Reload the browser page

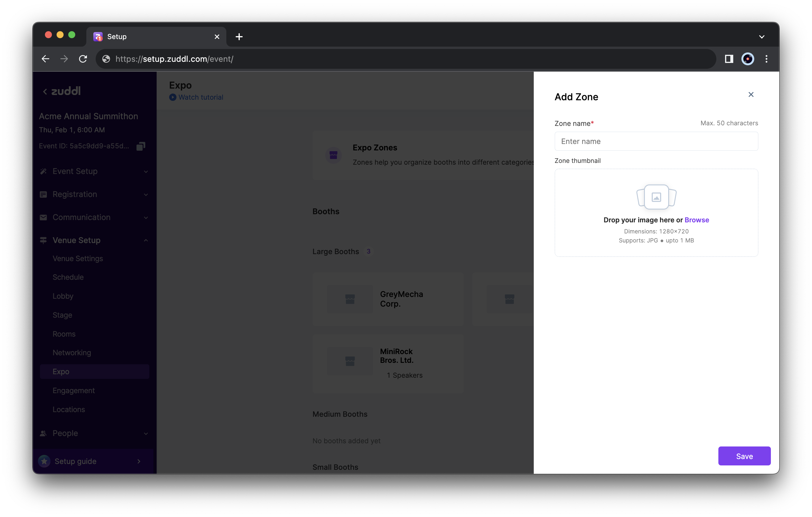point(83,59)
